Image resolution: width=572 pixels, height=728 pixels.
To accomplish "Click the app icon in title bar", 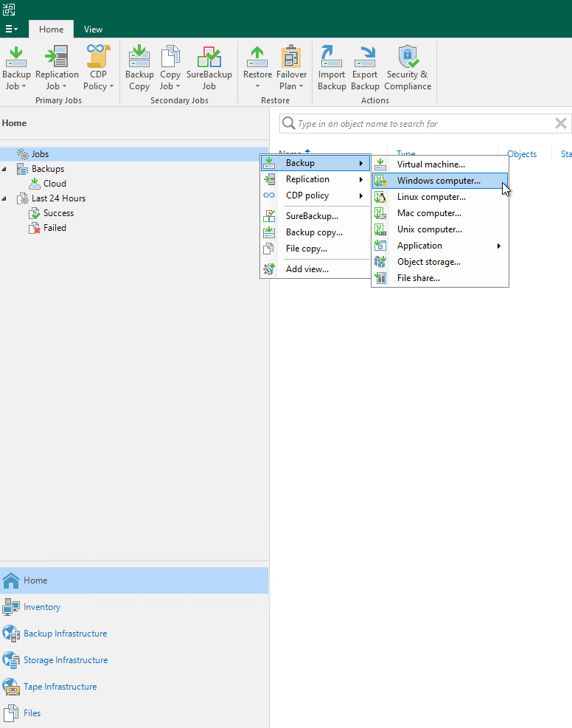I will coord(9,9).
